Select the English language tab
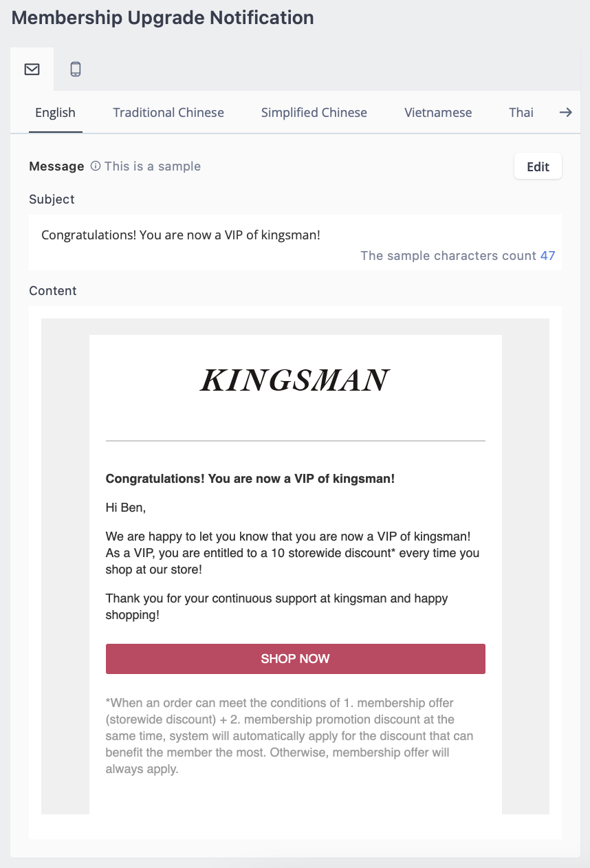Screen dimensions: 590x868 (55, 112)
